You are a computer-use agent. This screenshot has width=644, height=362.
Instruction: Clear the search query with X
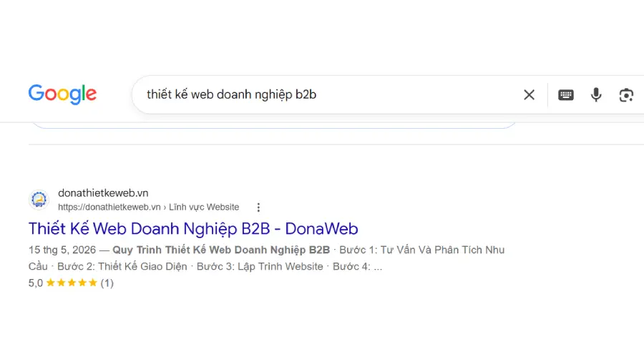[x=529, y=95]
